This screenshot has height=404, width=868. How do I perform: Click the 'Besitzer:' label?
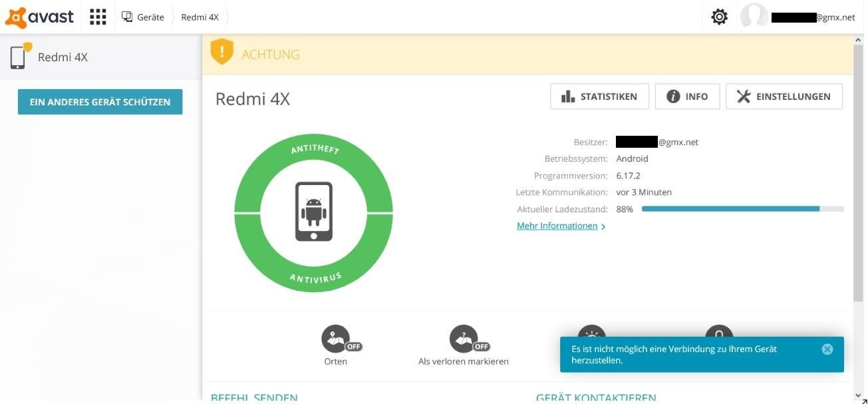(x=591, y=142)
